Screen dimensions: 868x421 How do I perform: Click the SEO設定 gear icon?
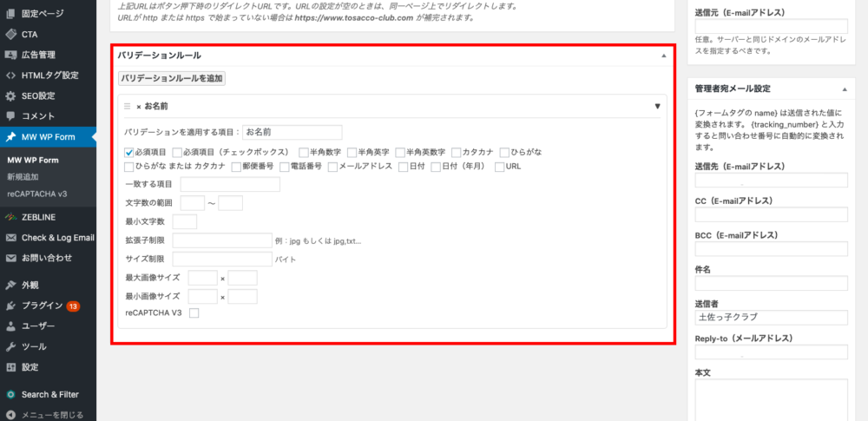coord(10,95)
